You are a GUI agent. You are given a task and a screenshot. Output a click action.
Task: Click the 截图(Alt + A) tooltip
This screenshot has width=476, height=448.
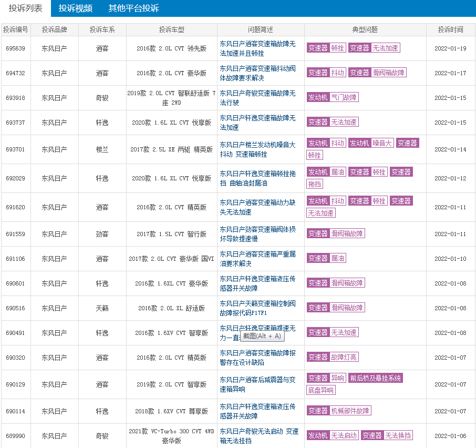tap(262, 336)
